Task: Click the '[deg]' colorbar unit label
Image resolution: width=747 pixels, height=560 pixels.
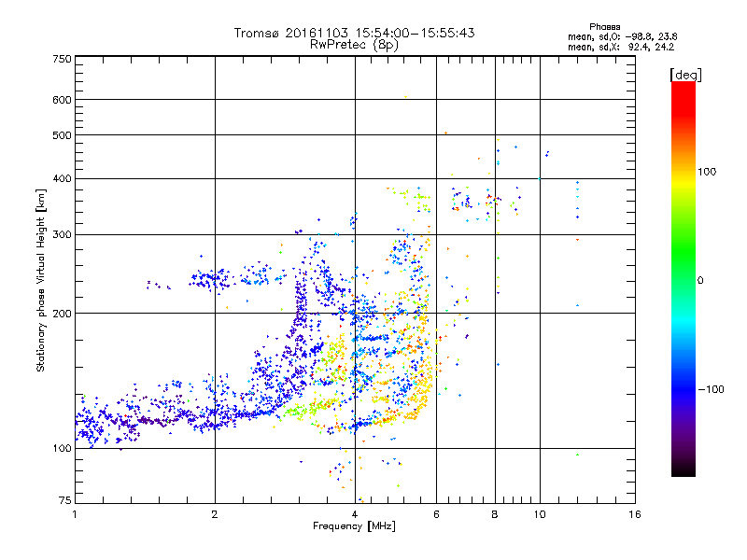Action: [x=685, y=75]
